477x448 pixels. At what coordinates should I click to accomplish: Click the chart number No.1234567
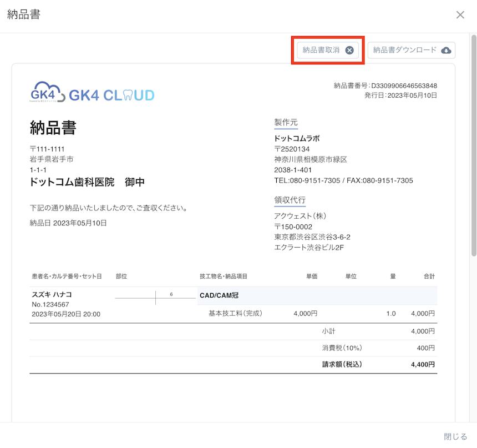(50, 304)
